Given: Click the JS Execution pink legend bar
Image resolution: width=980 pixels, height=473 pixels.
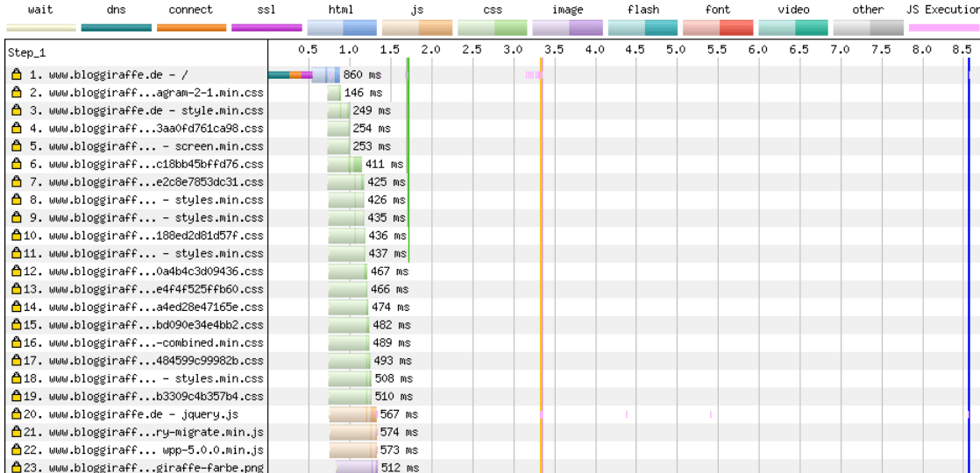Looking at the screenshot, I should (943, 27).
